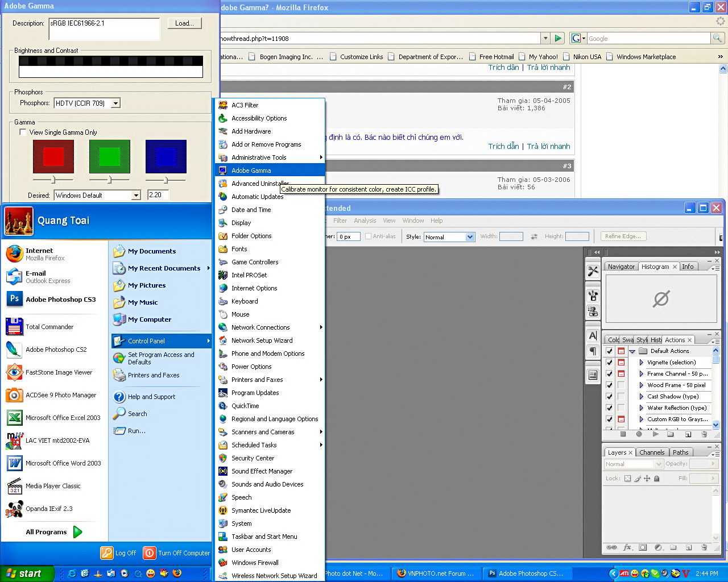This screenshot has height=582, width=728.
Task: Open the Phosphors dropdown
Action: [115, 103]
